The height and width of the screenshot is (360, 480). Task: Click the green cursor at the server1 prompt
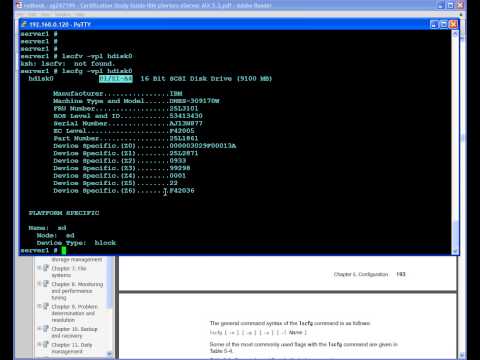coord(64,250)
